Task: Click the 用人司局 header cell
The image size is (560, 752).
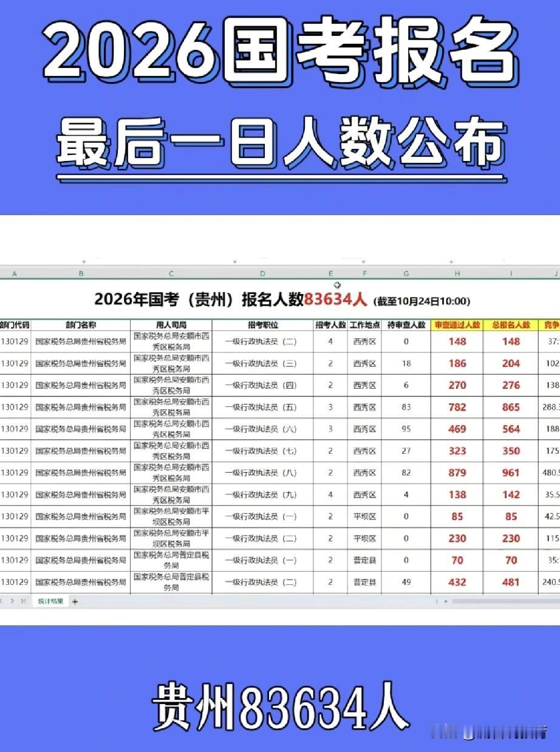Action: coord(171,325)
